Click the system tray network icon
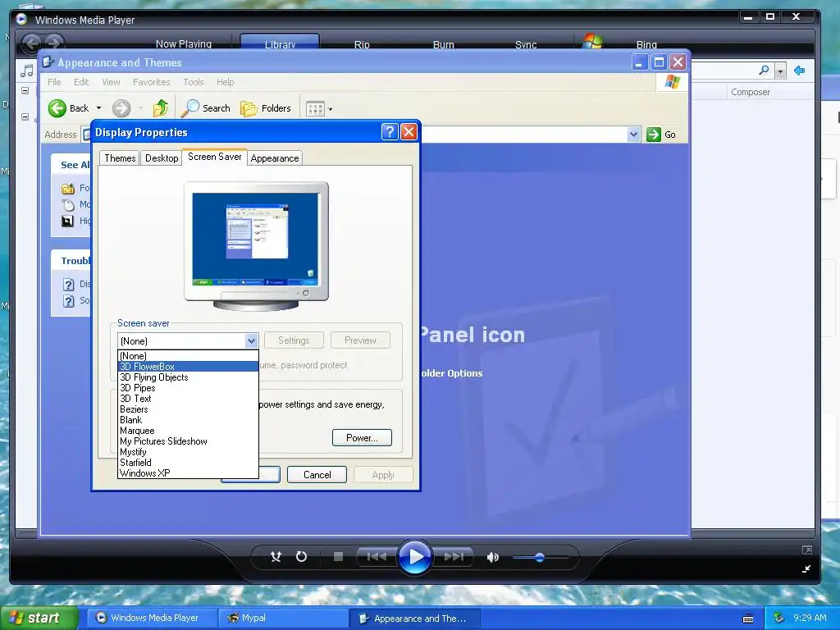This screenshot has width=840, height=630. [x=779, y=618]
